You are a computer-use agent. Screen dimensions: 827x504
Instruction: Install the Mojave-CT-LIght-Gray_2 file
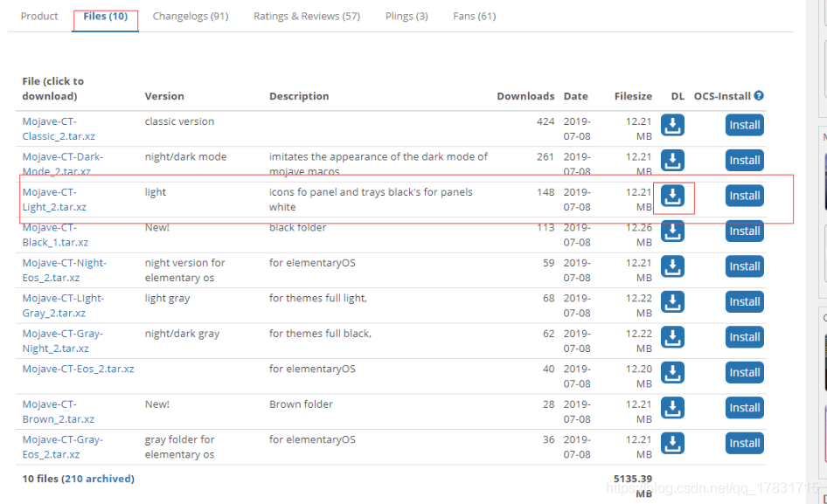[744, 301]
